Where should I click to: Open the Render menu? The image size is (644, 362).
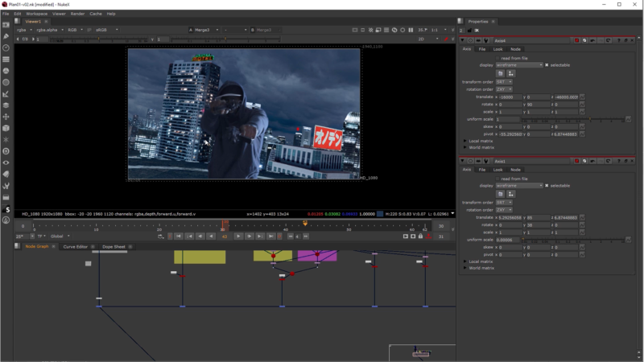[x=77, y=14]
